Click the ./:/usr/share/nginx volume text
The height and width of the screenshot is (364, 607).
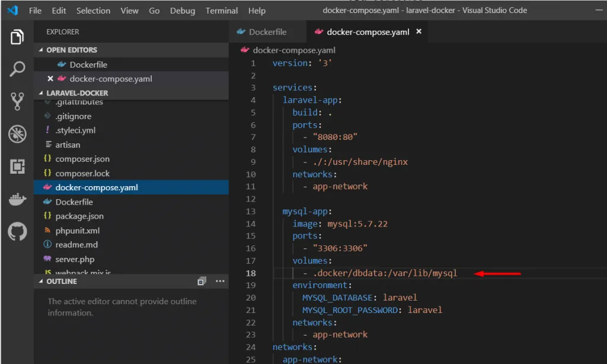pos(360,162)
